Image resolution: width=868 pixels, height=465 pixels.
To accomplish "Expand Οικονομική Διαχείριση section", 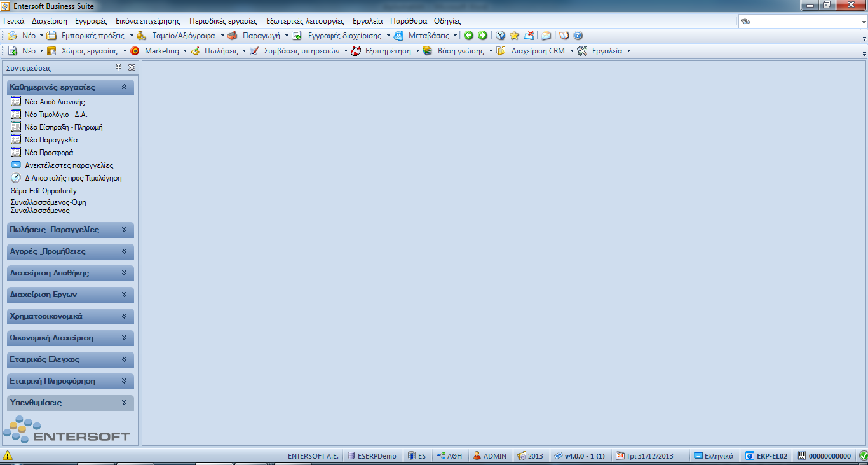I will point(124,338).
